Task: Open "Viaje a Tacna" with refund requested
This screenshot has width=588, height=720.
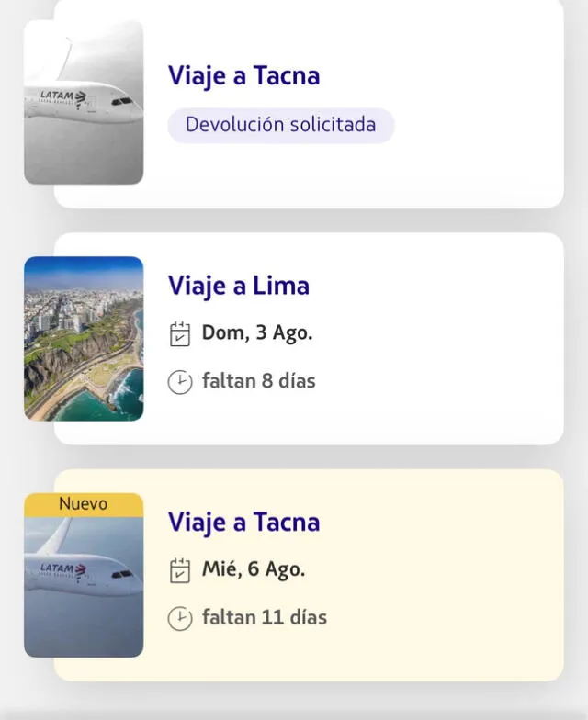Action: click(243, 75)
